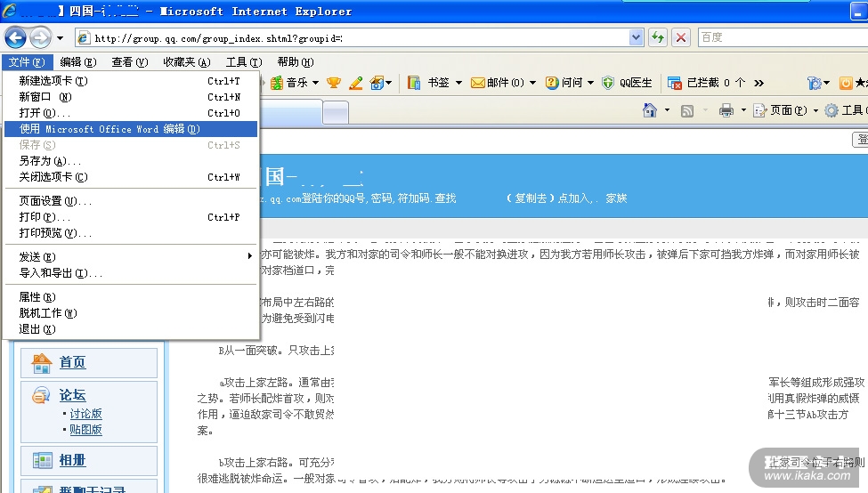
Task: Expand the 发送(E) submenu
Action: point(131,257)
